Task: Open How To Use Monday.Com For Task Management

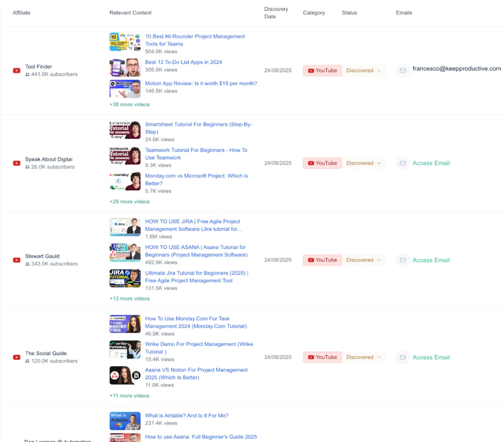Action: tap(196, 322)
